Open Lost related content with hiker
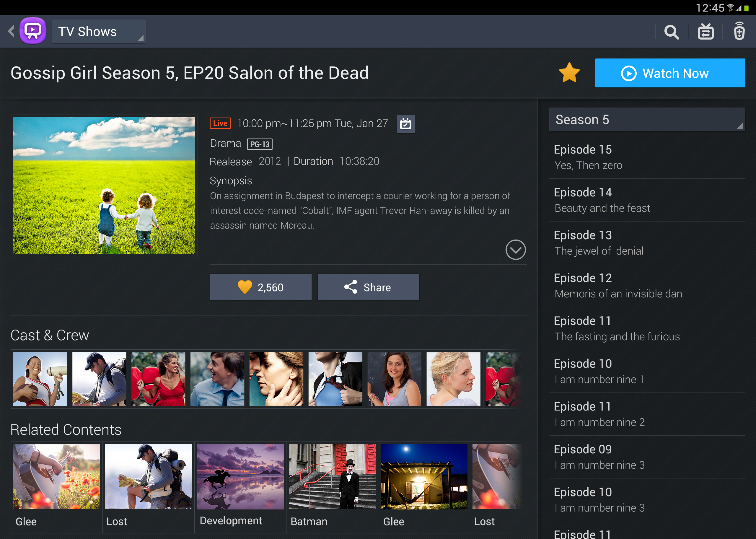The width and height of the screenshot is (756, 539). (x=148, y=487)
